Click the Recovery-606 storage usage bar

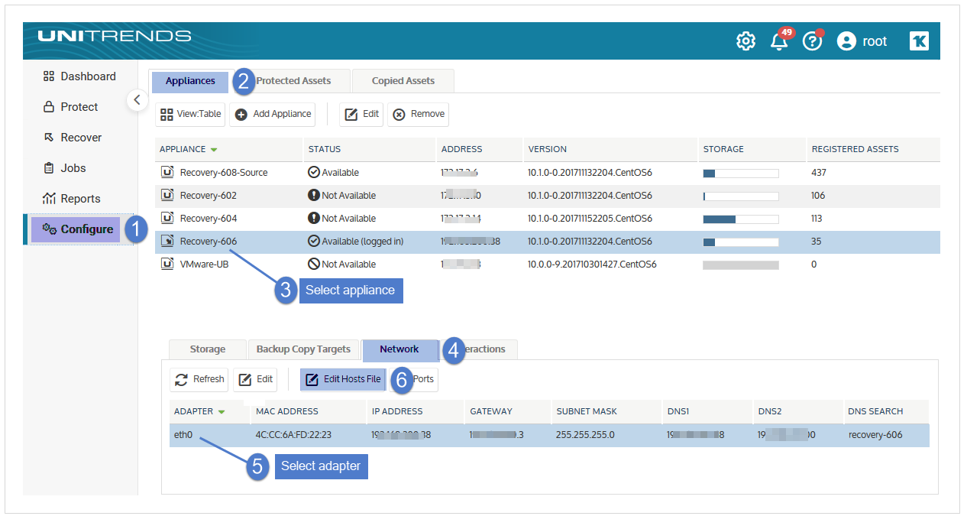741,242
